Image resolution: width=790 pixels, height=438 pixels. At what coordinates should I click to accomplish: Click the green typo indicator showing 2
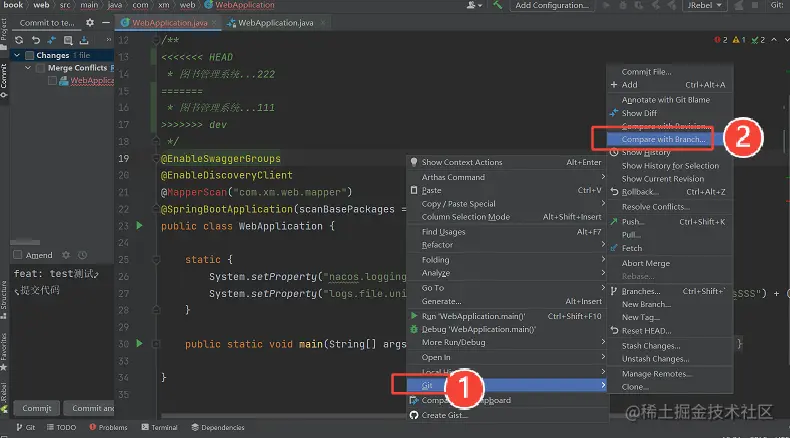[758, 40]
